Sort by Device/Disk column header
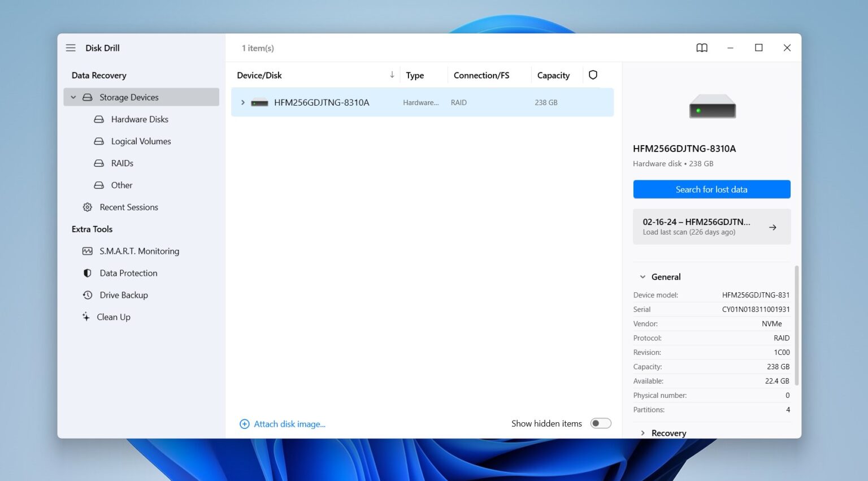Viewport: 868px width, 481px height. 259,75
